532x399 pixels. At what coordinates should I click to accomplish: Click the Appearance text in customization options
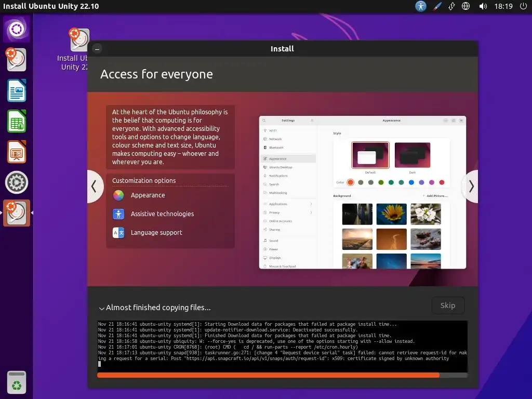tap(148, 195)
